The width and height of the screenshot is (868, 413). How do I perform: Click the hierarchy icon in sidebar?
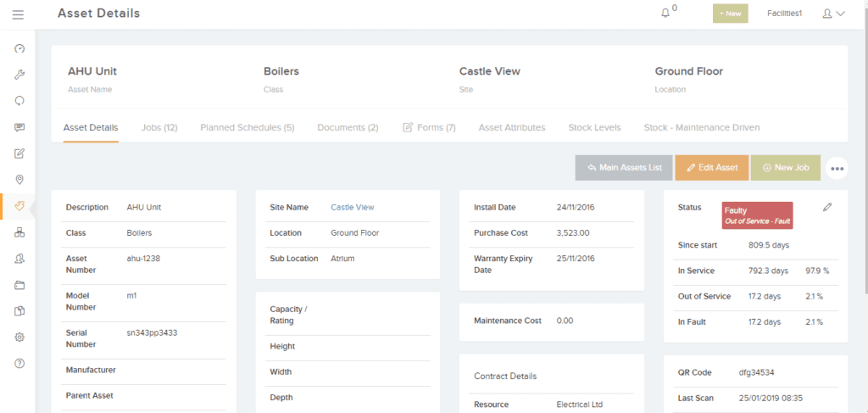(x=19, y=232)
